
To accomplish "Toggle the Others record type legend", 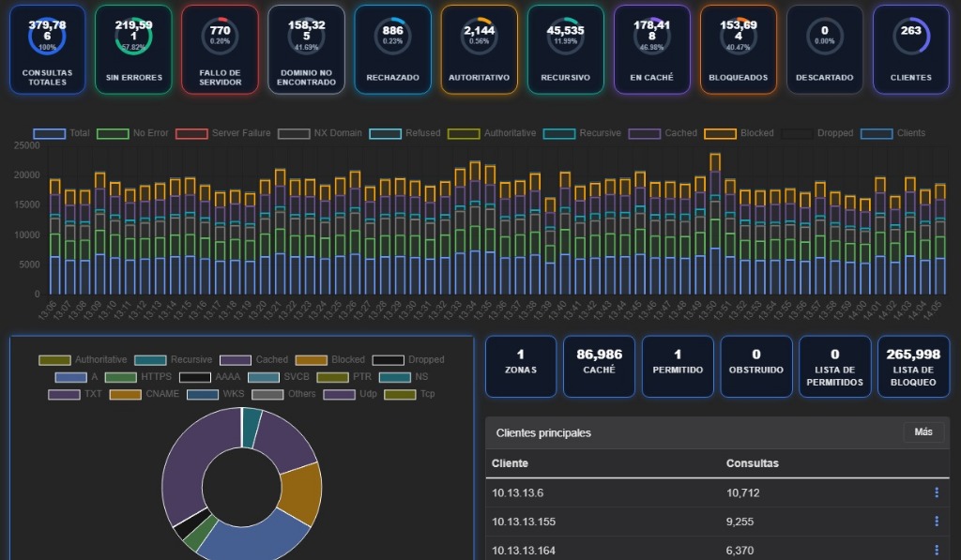I will click(283, 394).
